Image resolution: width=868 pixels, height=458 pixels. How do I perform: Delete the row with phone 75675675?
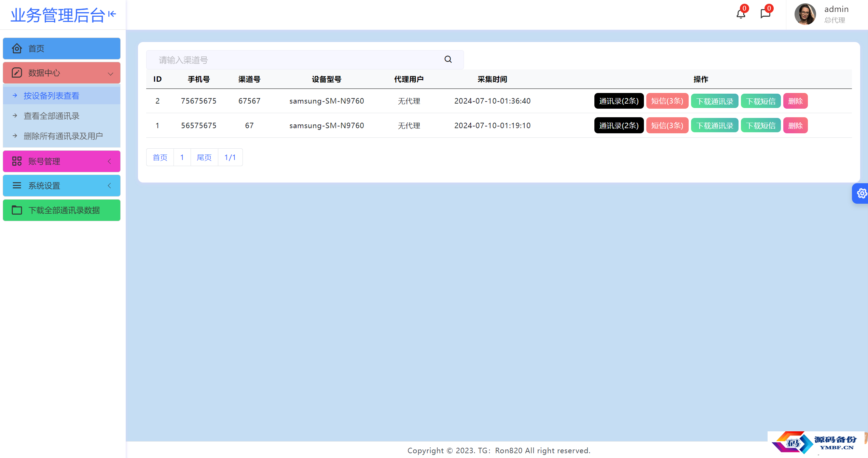point(795,101)
